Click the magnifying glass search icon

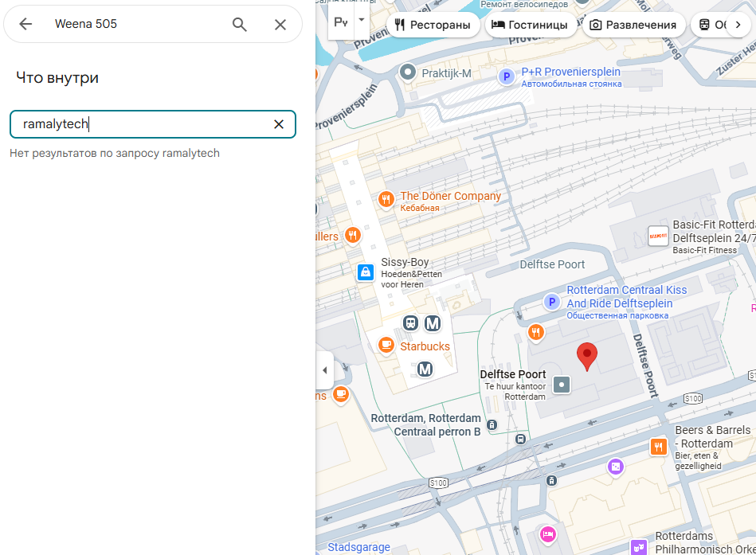point(240,24)
